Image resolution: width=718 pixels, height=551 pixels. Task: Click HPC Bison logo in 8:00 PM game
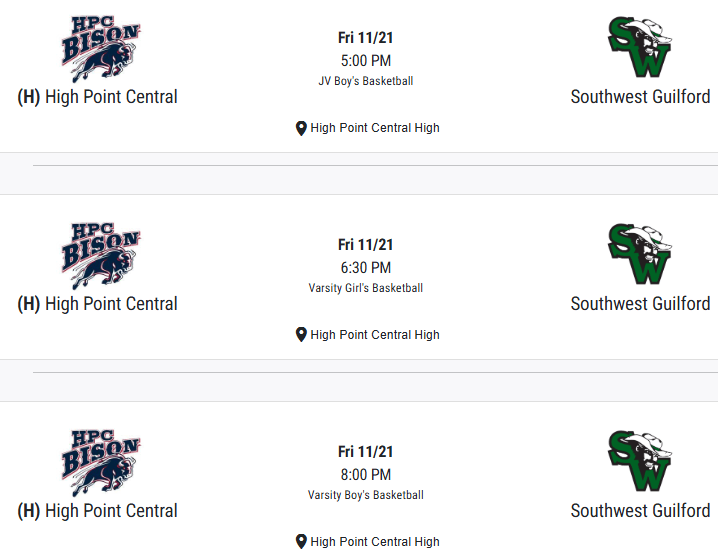tap(101, 462)
